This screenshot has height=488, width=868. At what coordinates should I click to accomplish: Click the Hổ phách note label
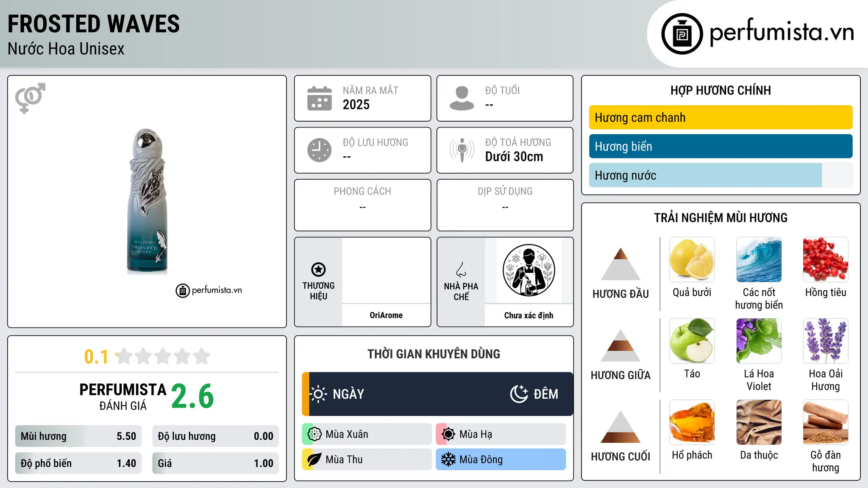coord(692,455)
